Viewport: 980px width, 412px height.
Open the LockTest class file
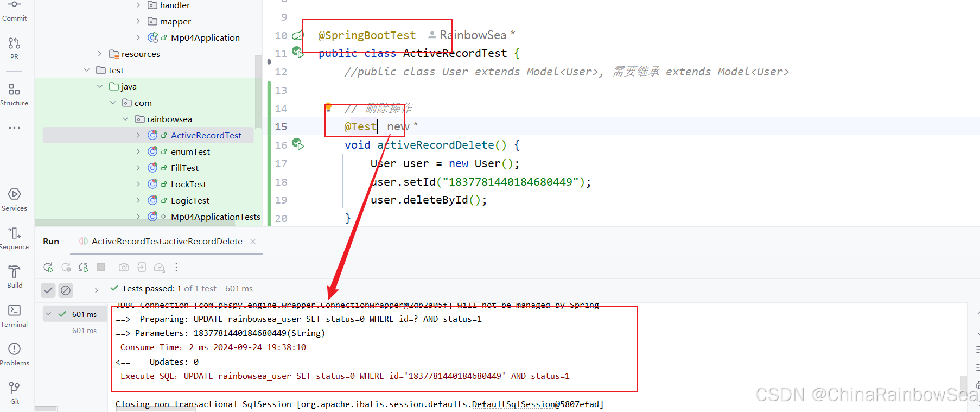click(x=188, y=184)
